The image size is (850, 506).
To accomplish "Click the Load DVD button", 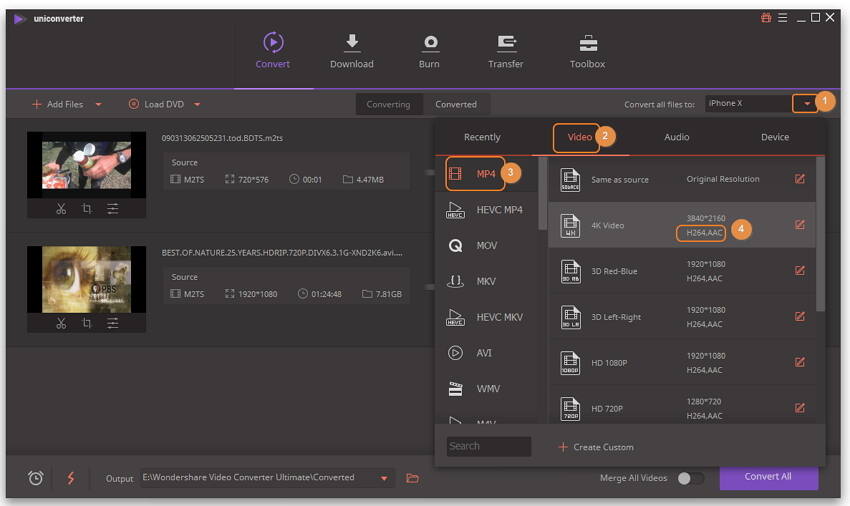I will pos(156,104).
